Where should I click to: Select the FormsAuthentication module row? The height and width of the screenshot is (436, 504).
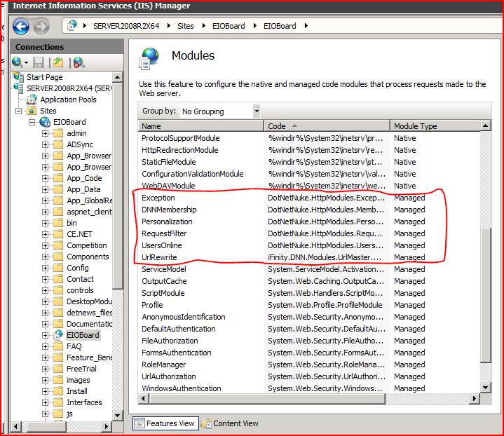pos(309,353)
